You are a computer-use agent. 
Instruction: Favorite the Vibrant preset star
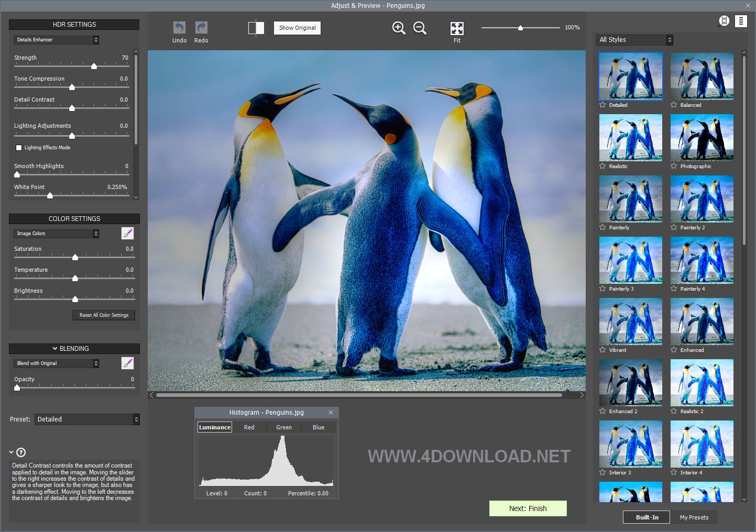(603, 350)
